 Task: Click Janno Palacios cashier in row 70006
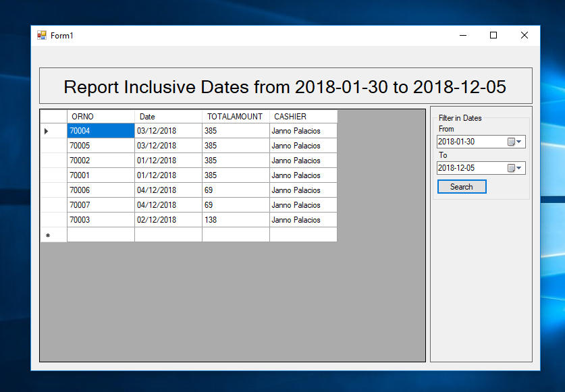[x=303, y=190]
